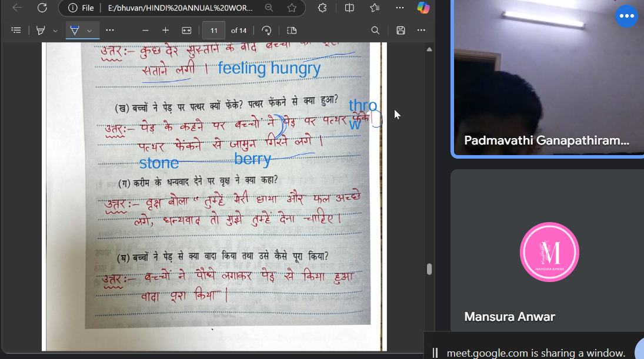Expand the highlight tool options dropdown
This screenshot has width=644, height=359.
(x=55, y=30)
